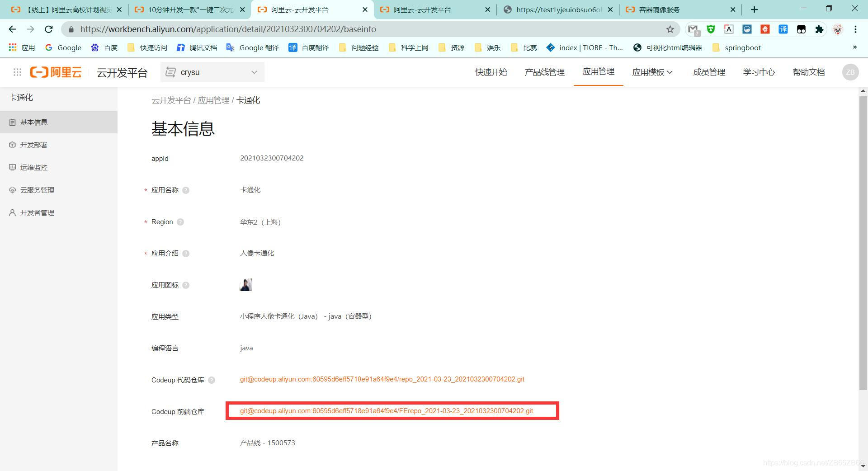View the site security lock icon

click(x=71, y=29)
